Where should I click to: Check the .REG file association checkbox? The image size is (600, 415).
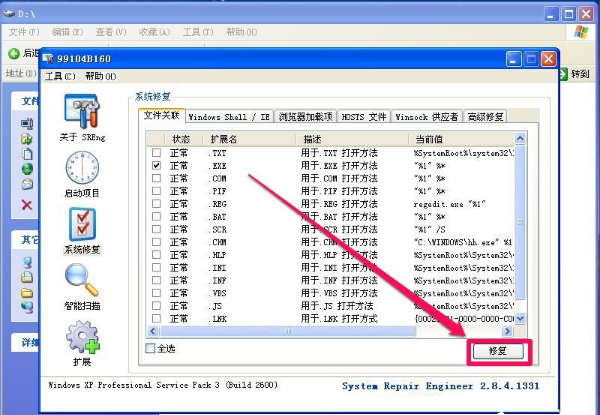click(x=156, y=204)
